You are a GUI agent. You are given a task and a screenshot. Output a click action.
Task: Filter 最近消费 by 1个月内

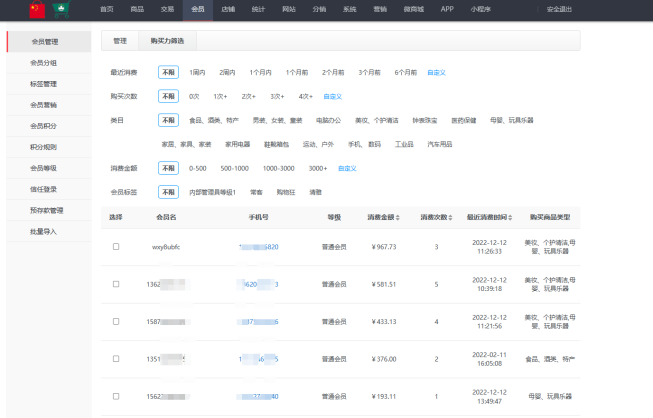tap(260, 72)
